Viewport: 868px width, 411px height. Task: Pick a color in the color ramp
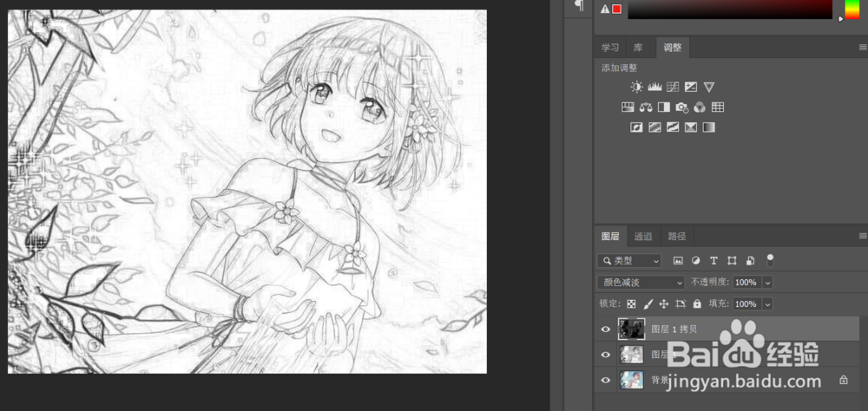(730, 9)
